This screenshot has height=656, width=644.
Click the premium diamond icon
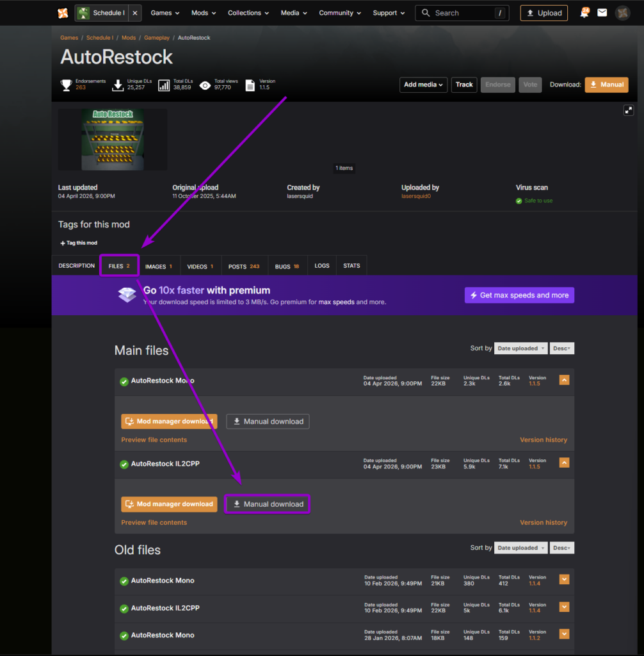coord(127,295)
